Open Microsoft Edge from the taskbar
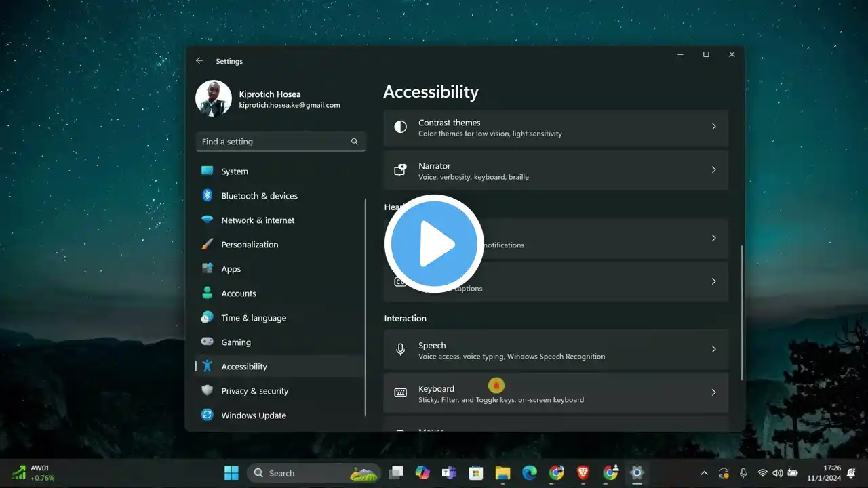The width and height of the screenshot is (868, 488). click(530, 473)
